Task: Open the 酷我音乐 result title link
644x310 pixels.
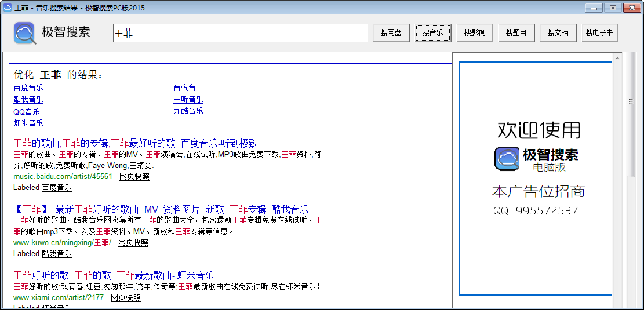Action: coord(161,209)
